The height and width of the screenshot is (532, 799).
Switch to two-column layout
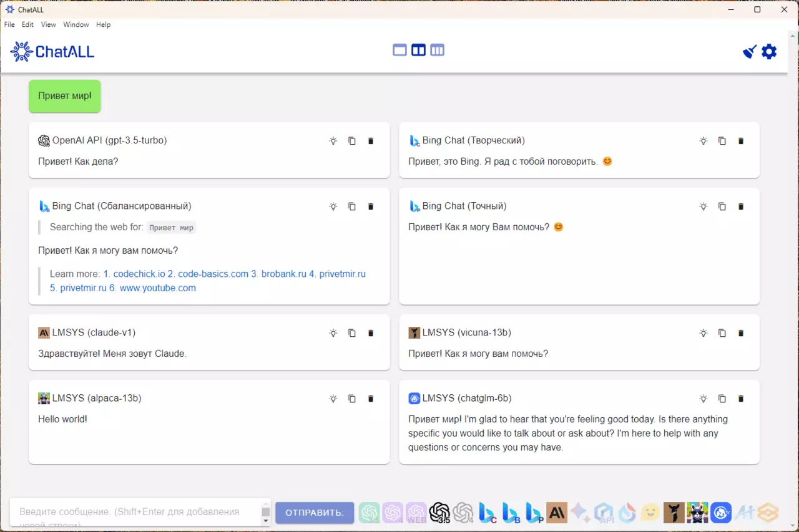(x=418, y=50)
